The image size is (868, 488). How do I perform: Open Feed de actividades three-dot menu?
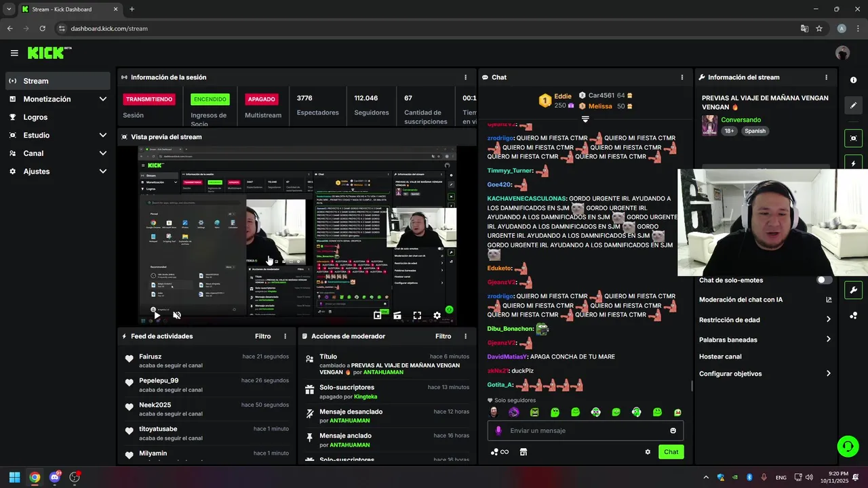(285, 336)
